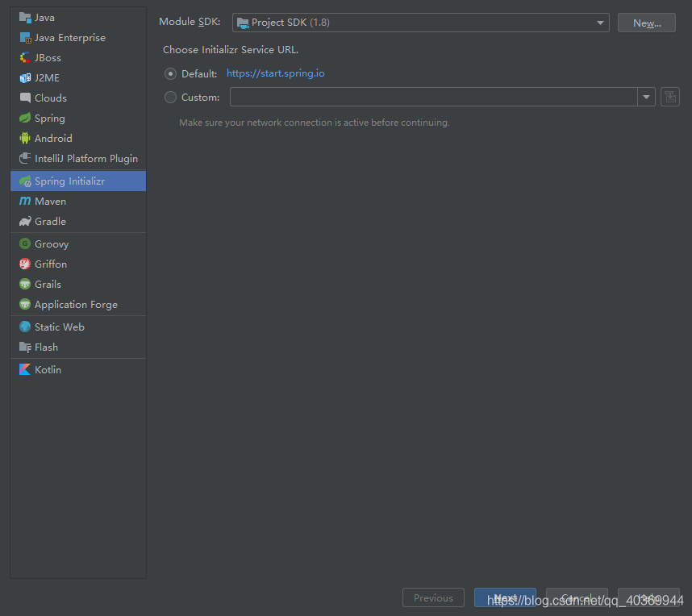Click the Static Web globe icon
Screen dimensions: 692x616
pyautogui.click(x=25, y=327)
